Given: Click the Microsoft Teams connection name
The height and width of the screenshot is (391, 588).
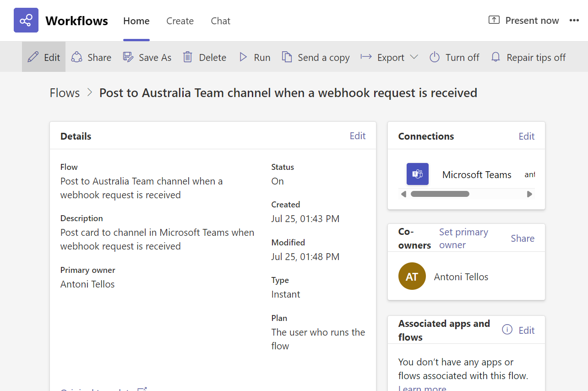Looking at the screenshot, I should click(477, 174).
